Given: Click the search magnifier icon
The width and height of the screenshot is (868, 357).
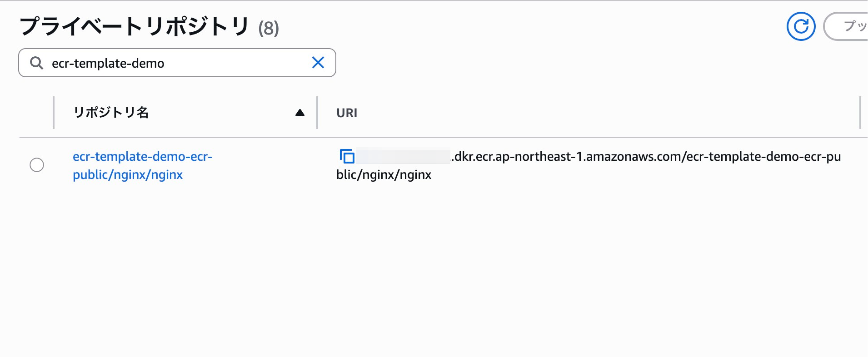Looking at the screenshot, I should pyautogui.click(x=36, y=63).
